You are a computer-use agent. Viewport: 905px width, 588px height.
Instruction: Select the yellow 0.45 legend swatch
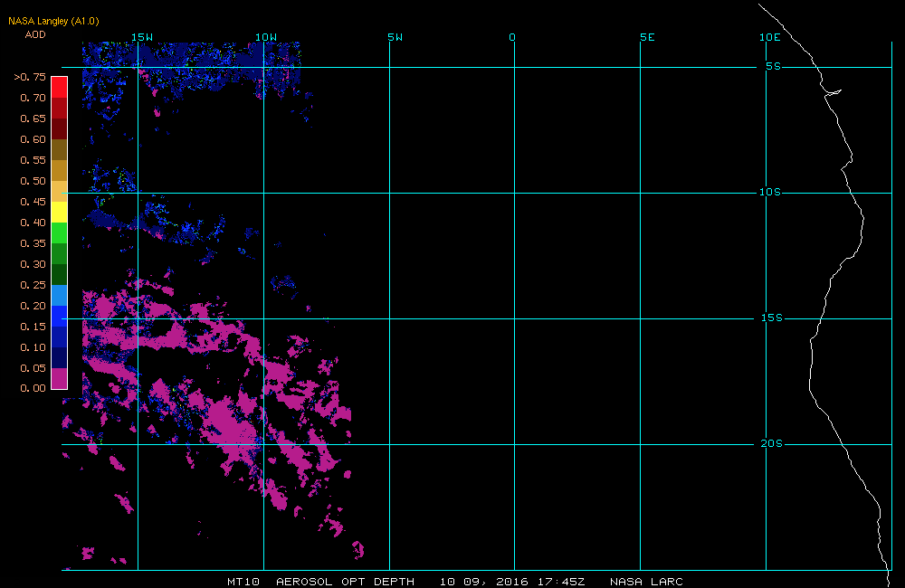(x=60, y=212)
